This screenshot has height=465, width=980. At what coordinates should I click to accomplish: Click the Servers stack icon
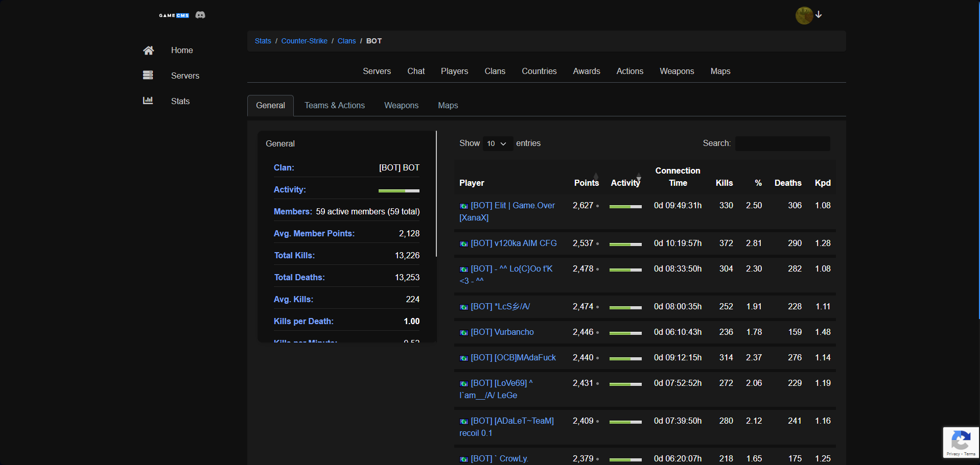click(148, 75)
